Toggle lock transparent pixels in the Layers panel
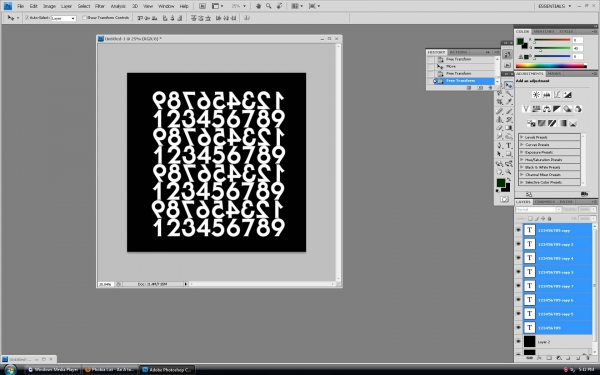The height and width of the screenshot is (375, 600). (x=530, y=218)
